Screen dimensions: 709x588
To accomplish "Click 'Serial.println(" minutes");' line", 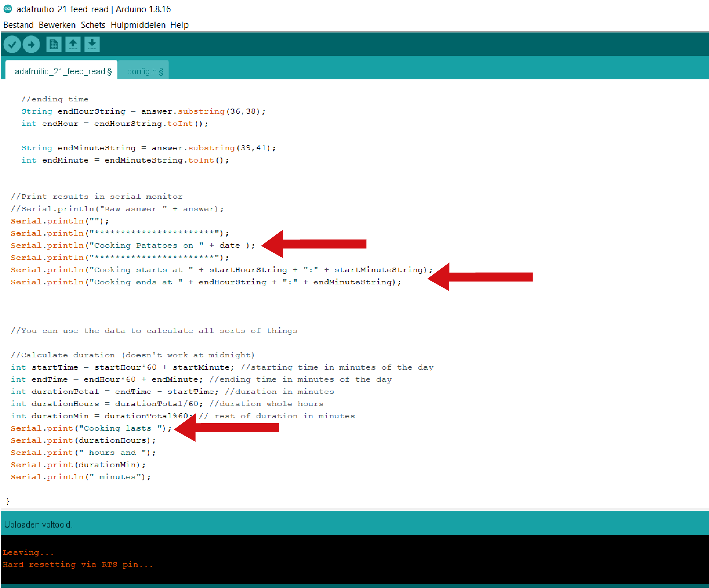I will 81,477.
